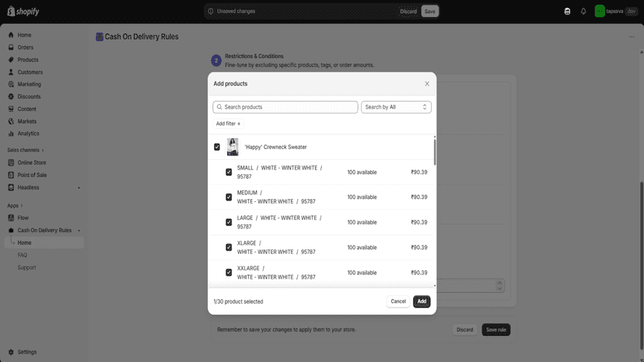
Task: Click '100 available' on the LARGE row
Action: pos(362,222)
